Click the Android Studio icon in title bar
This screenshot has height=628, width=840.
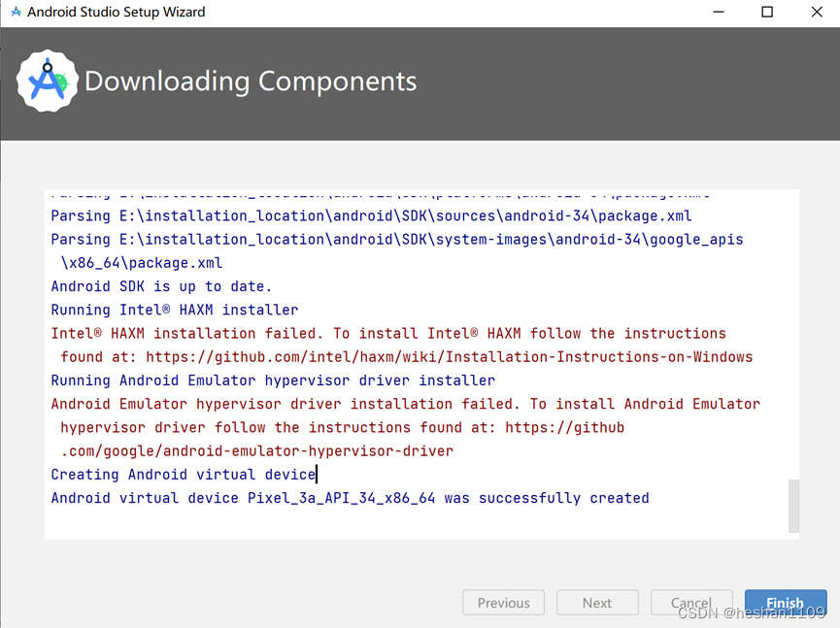[x=15, y=12]
